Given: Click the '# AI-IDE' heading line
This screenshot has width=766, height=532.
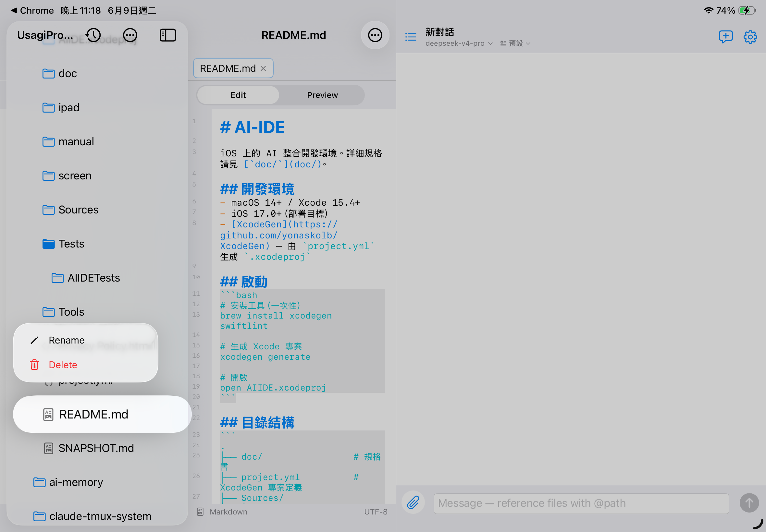Looking at the screenshot, I should (x=252, y=127).
